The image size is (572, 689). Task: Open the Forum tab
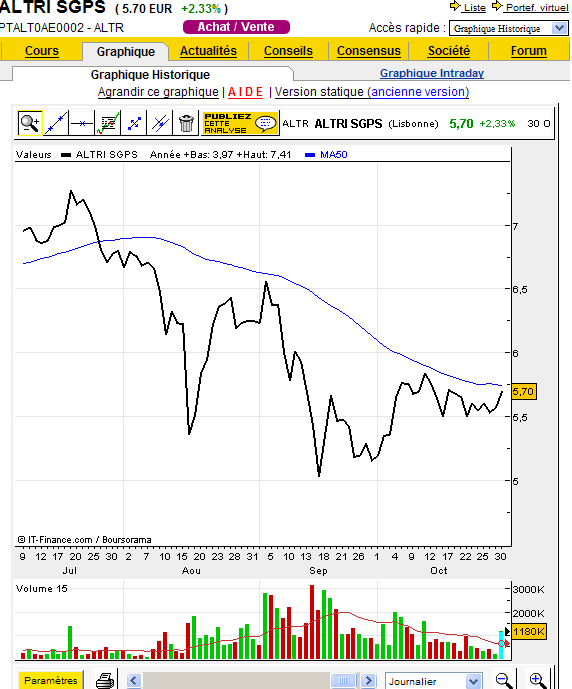[529, 51]
